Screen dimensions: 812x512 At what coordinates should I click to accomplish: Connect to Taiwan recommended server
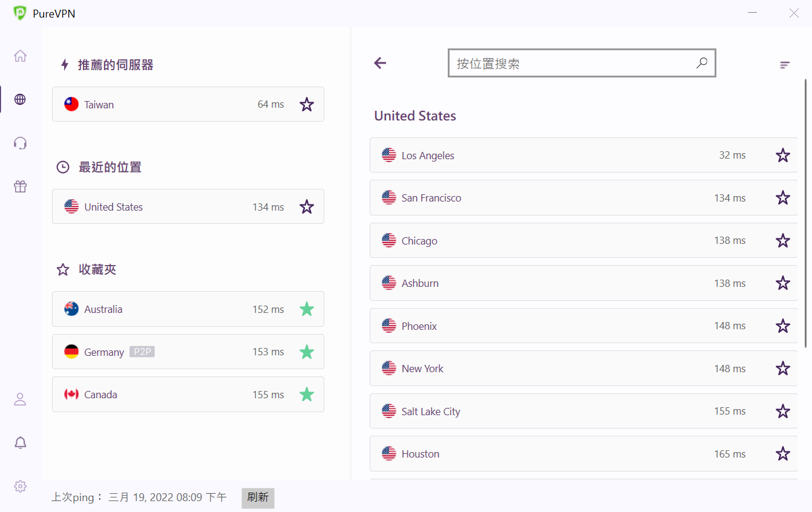pos(188,104)
